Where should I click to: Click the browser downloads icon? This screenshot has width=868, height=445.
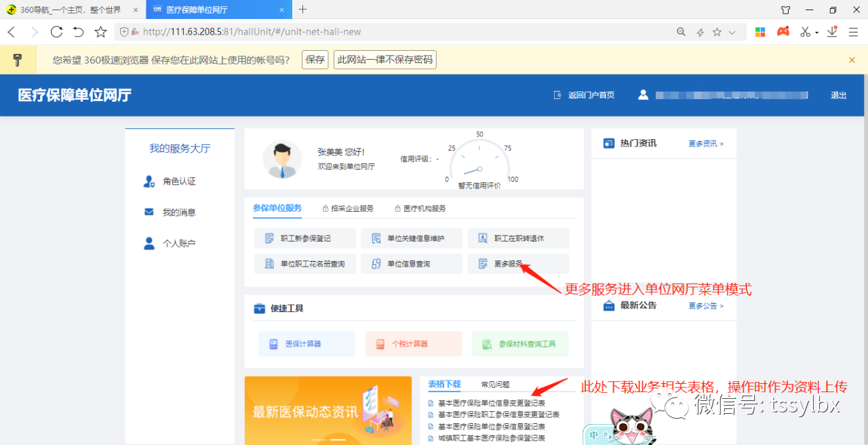pyautogui.click(x=834, y=32)
